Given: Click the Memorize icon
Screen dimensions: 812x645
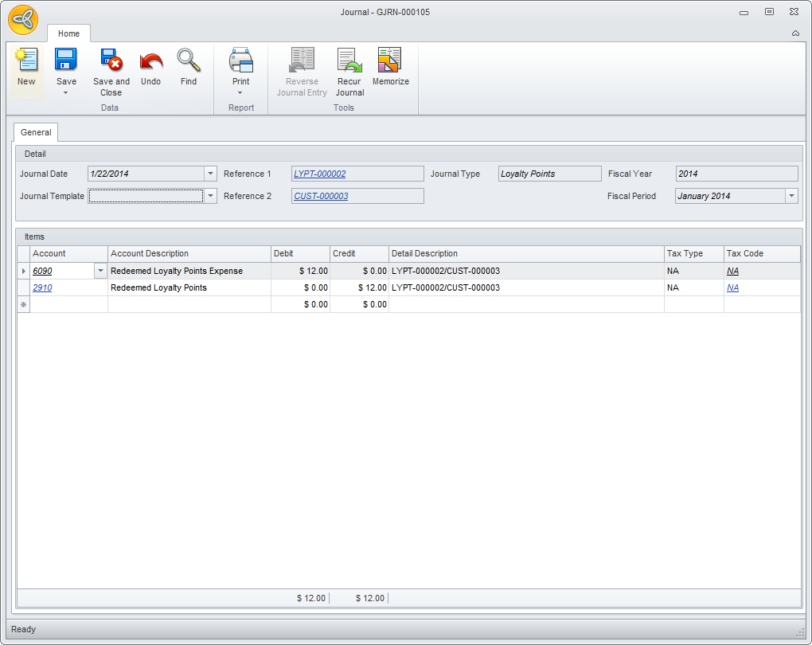Looking at the screenshot, I should 390,60.
